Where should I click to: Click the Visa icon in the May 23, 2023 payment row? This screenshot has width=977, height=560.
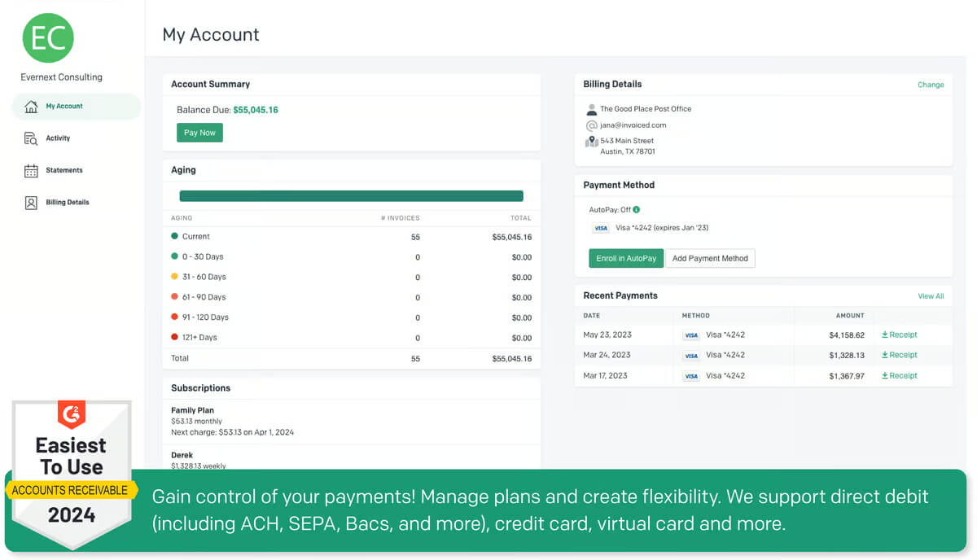tap(691, 335)
